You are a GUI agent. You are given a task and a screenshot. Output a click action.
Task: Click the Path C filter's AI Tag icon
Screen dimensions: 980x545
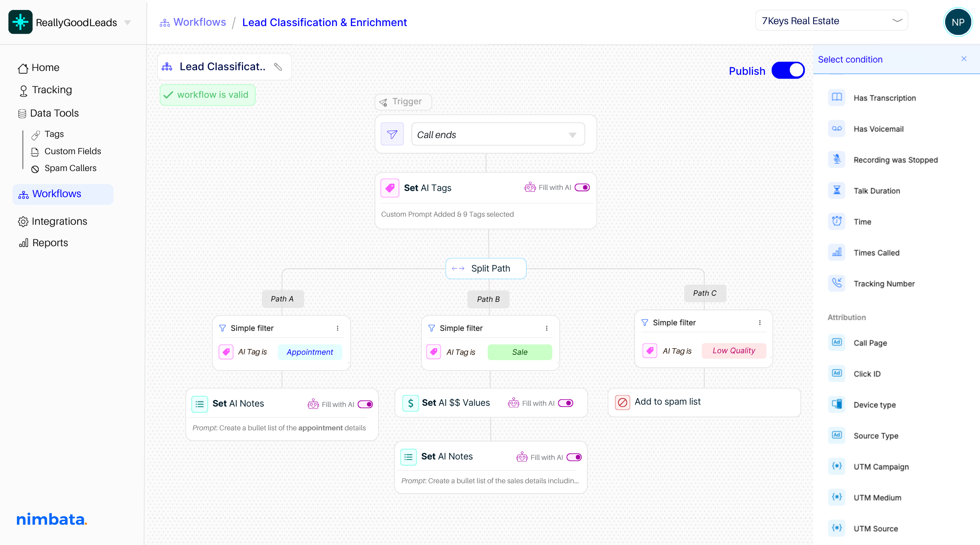click(650, 351)
